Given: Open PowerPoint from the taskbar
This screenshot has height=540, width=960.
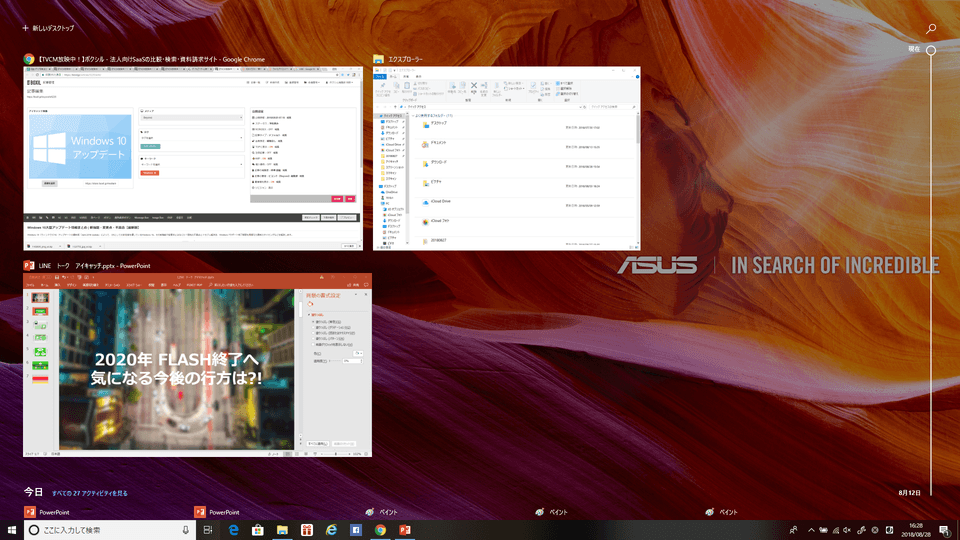Looking at the screenshot, I should click(x=405, y=530).
